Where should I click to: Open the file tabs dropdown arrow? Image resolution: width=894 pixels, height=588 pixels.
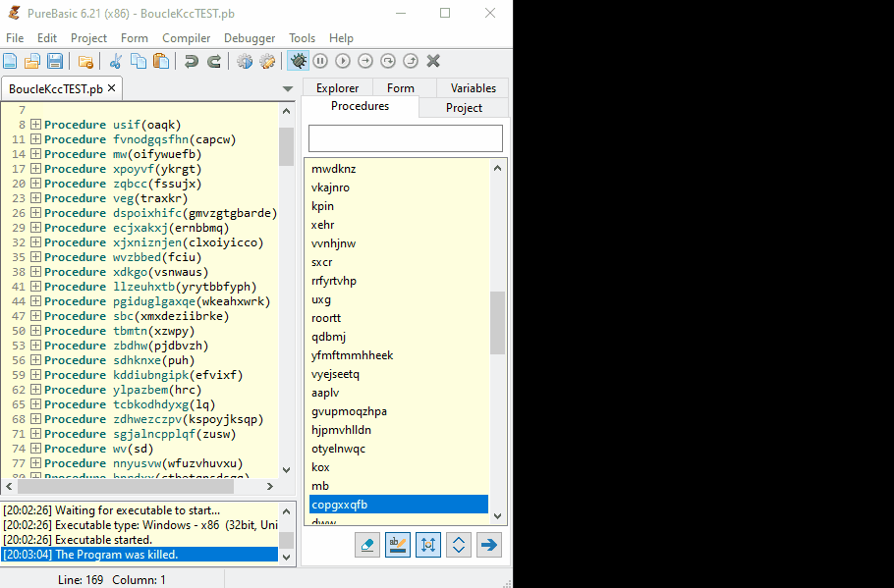tap(287, 89)
